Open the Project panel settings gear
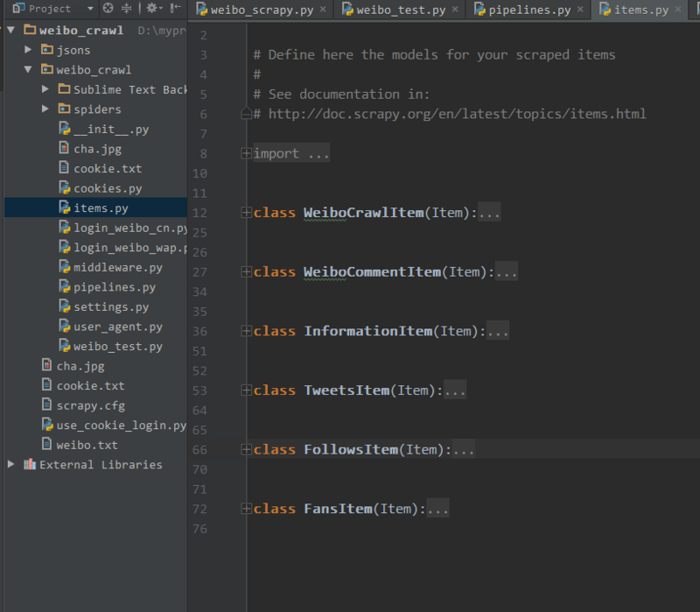Screen dimensions: 700x612 [x=152, y=8]
